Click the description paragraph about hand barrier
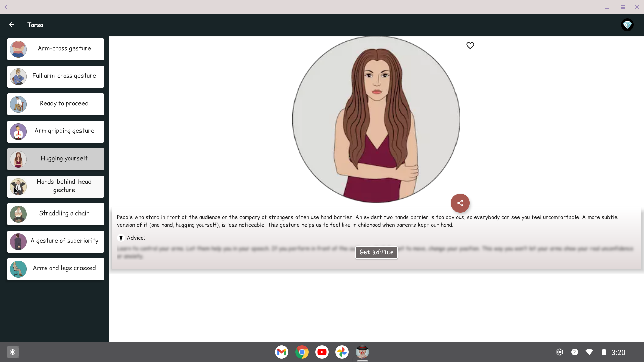This screenshot has height=362, width=644. click(367, 221)
